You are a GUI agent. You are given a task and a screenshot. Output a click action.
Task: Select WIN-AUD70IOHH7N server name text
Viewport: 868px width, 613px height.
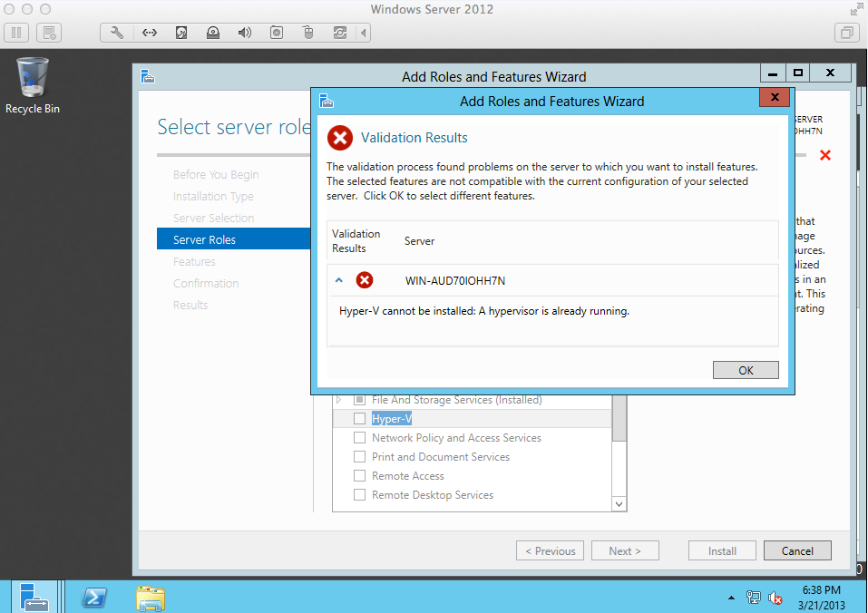pyautogui.click(x=455, y=280)
